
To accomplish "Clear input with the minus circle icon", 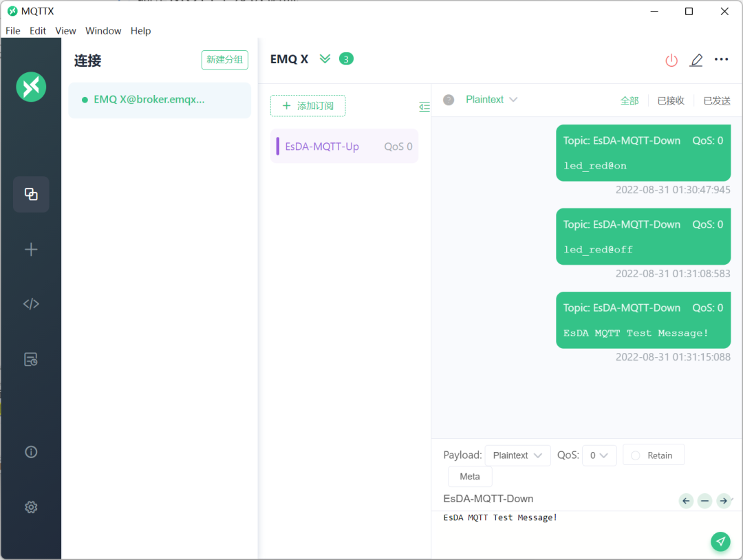I will 704,501.
